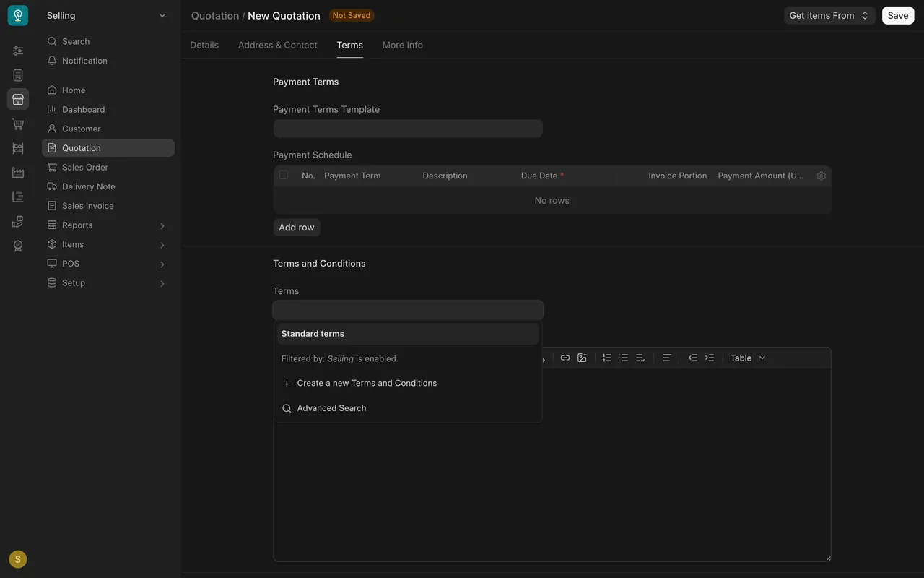The height and width of the screenshot is (578, 924).
Task: Click the lightbulb app logo icon
Action: [18, 15]
